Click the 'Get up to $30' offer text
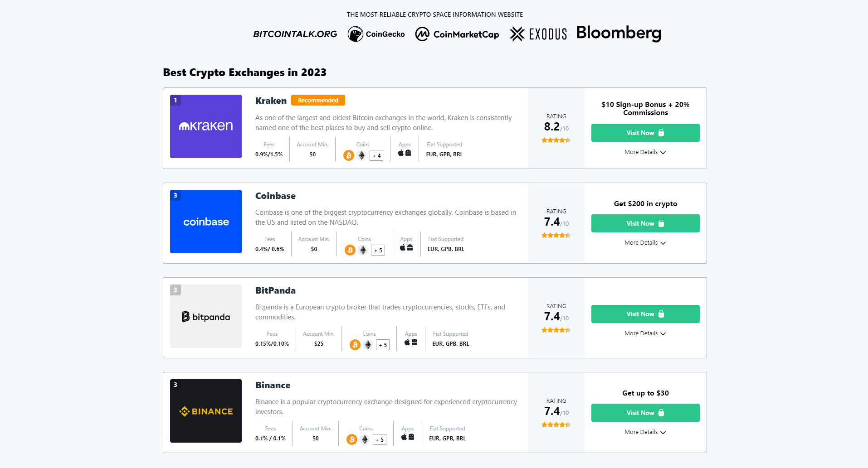 (645, 393)
